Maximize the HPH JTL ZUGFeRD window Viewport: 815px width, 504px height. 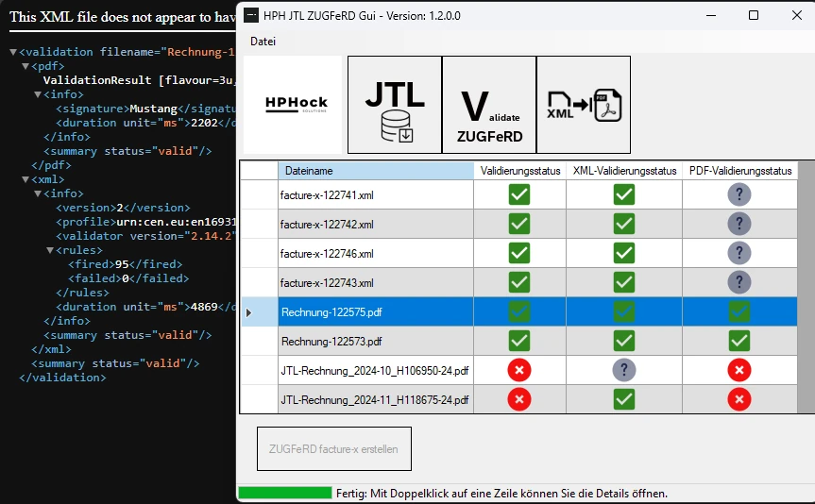click(754, 16)
